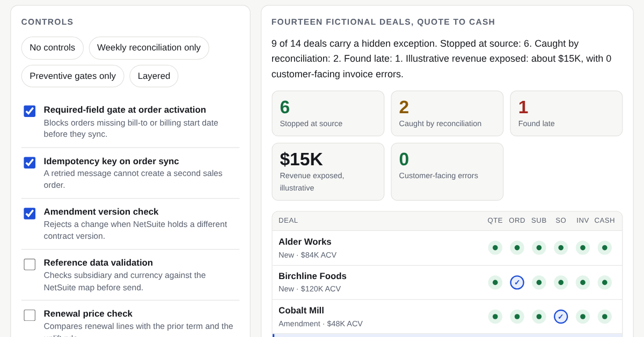Screen dimensions: 644x337
Task: Click the CONTROLS panel heading
Action: (47, 22)
